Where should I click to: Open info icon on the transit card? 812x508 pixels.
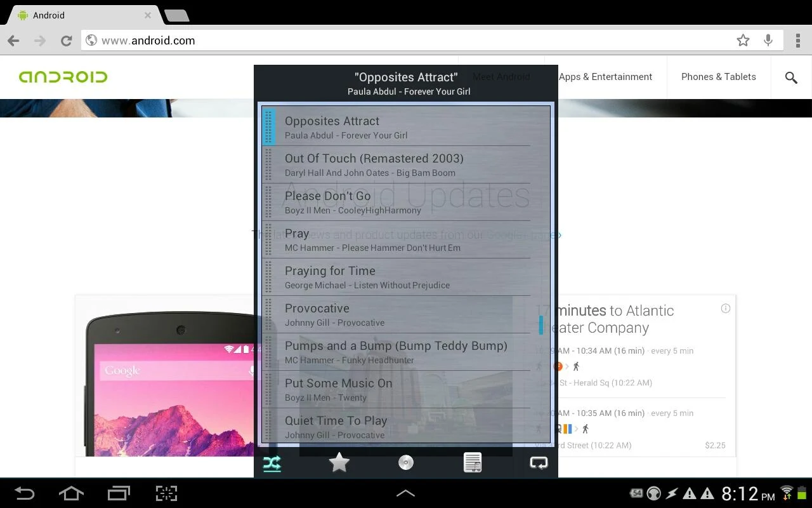pos(726,309)
